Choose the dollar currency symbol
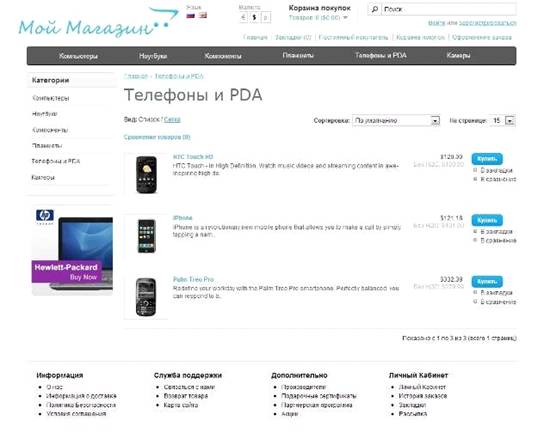 (255, 17)
